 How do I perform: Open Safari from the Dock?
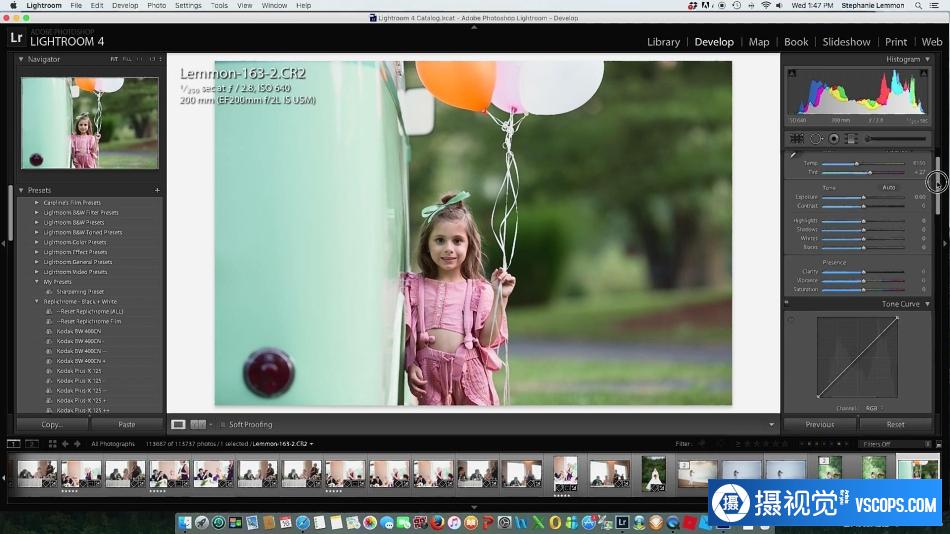click(303, 522)
